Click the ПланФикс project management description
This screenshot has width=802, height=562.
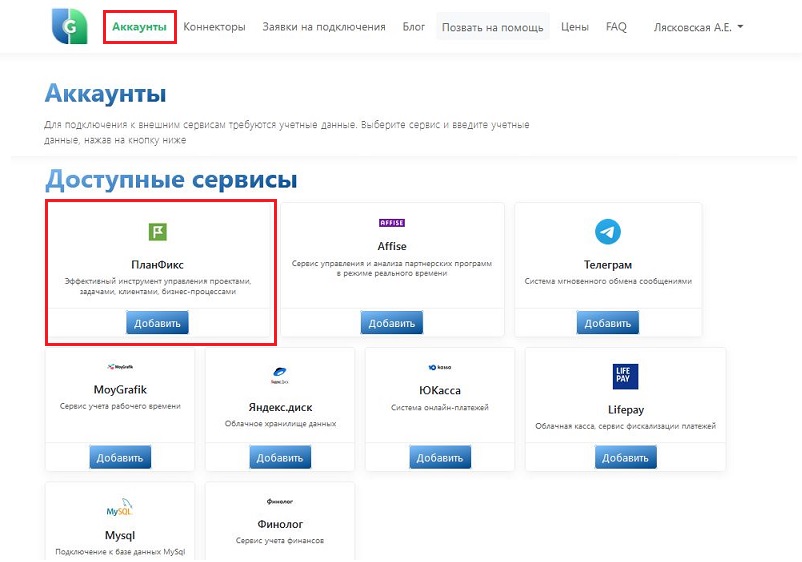(158, 286)
